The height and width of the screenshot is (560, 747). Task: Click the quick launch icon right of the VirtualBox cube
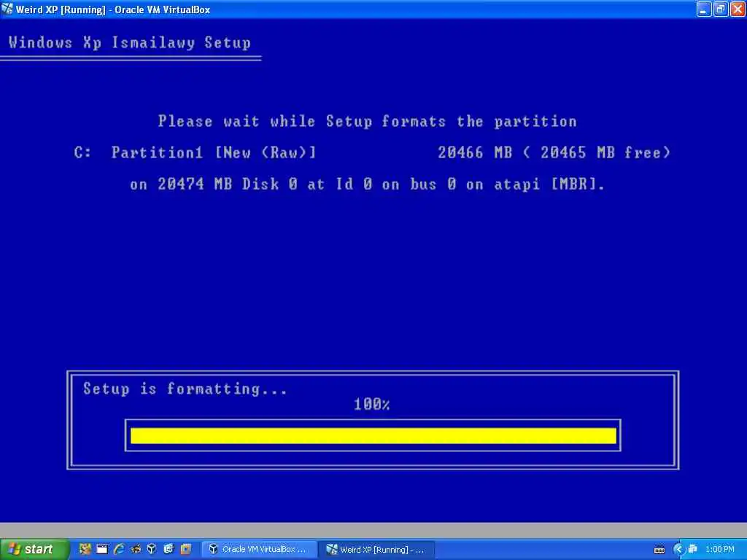click(x=169, y=549)
